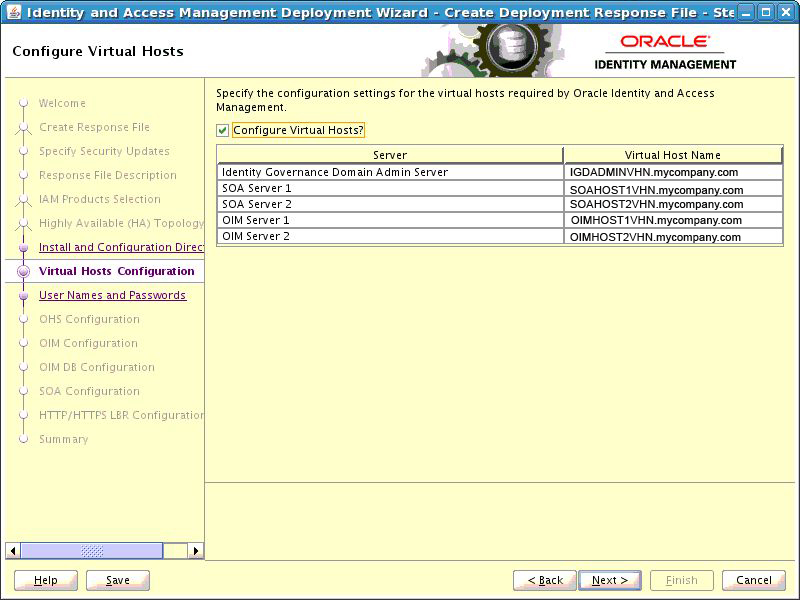
Task: Select the Response File Description step
Action: click(108, 175)
